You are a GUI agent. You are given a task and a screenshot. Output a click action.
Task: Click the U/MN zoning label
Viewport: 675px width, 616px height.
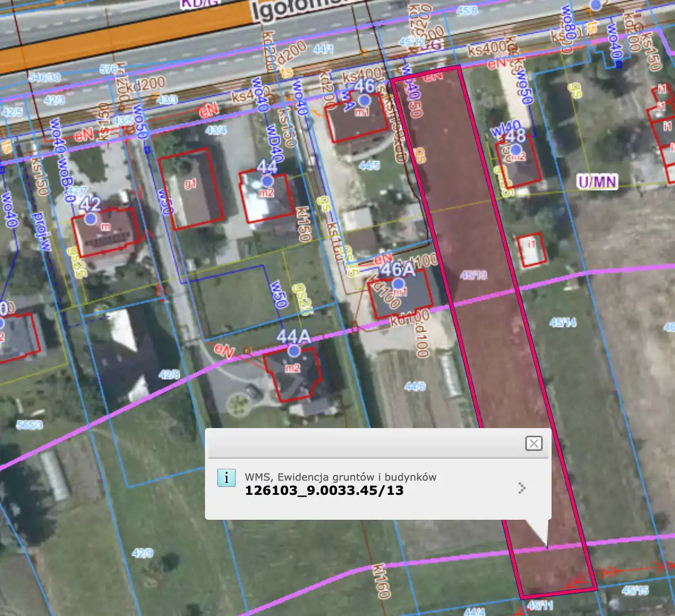[x=597, y=181]
